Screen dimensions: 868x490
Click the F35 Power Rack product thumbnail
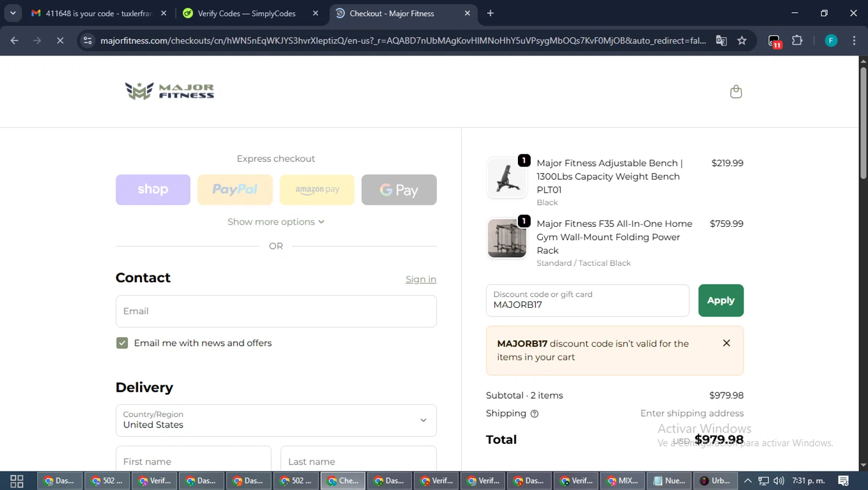coord(507,238)
